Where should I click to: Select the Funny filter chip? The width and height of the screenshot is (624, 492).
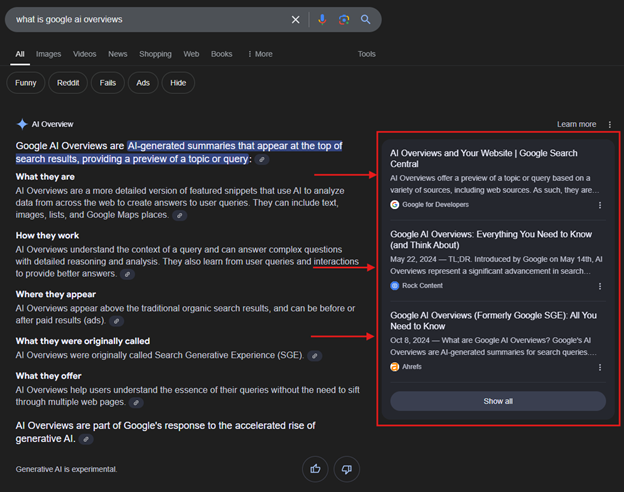pos(24,83)
